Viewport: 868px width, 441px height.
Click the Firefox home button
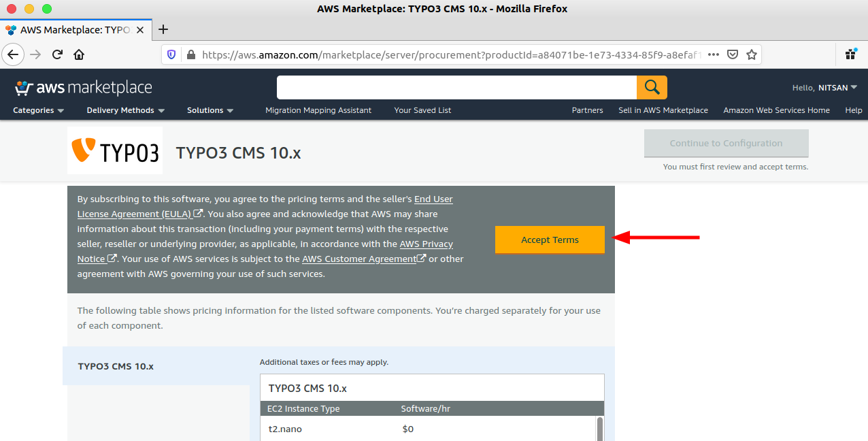78,54
